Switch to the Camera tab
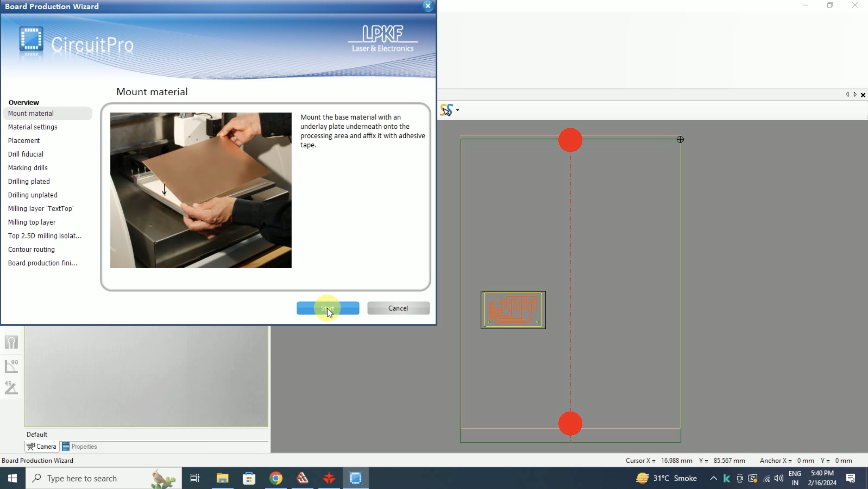 (42, 446)
